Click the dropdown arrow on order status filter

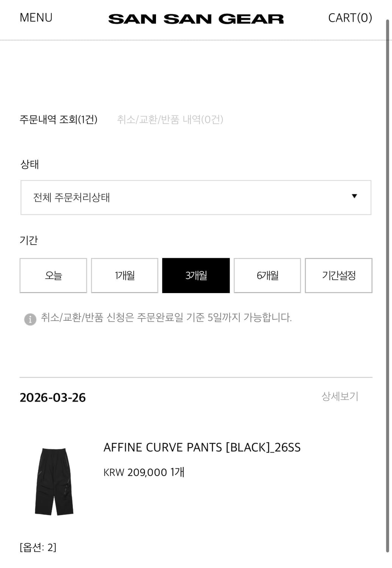(355, 197)
